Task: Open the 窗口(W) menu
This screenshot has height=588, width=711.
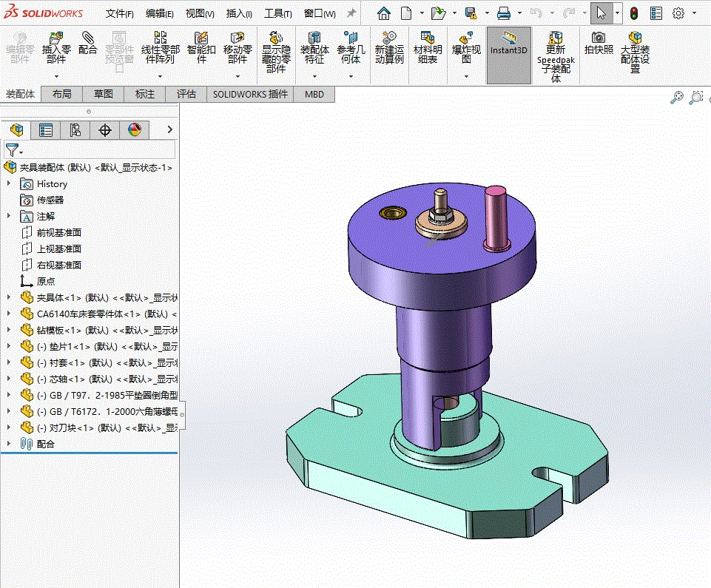Action: point(320,13)
